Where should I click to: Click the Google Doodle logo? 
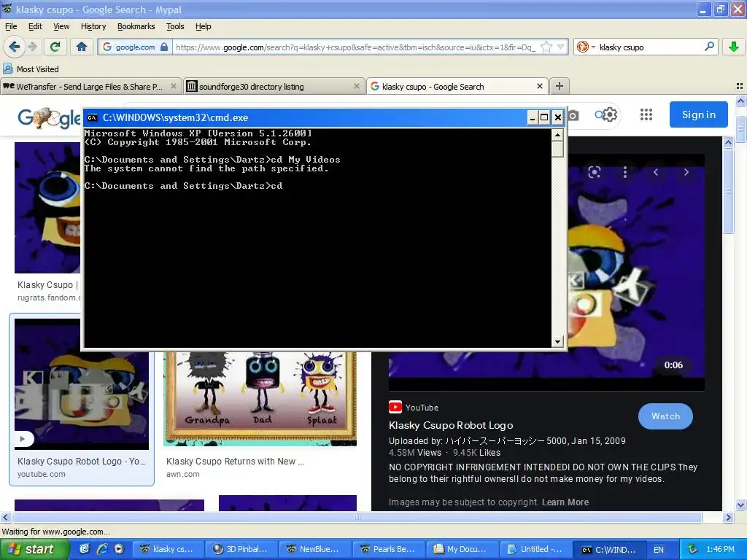(49, 117)
